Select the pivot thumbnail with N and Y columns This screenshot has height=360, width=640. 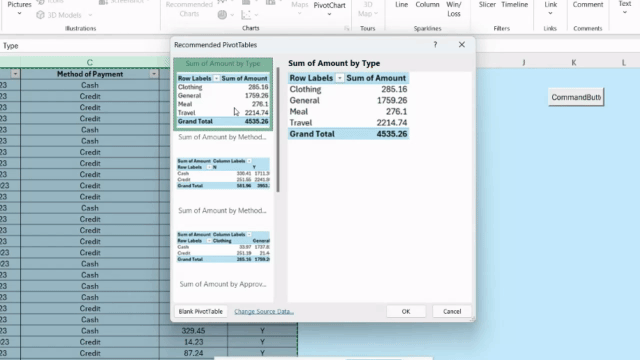[223, 173]
